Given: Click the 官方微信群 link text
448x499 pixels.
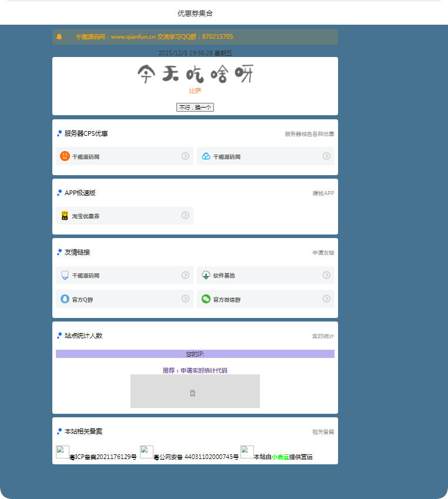Looking at the screenshot, I should tap(227, 300).
